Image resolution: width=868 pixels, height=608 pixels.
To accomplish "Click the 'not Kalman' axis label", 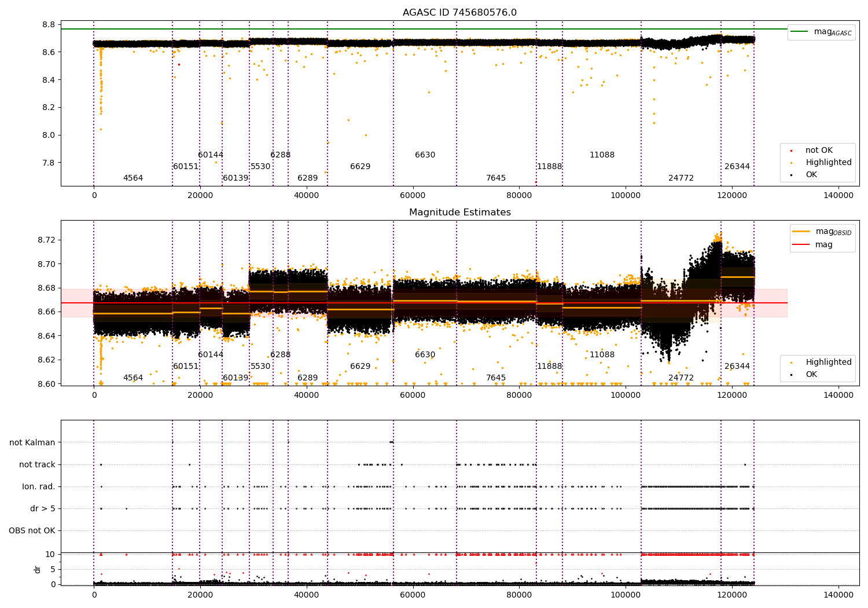I will click(32, 443).
